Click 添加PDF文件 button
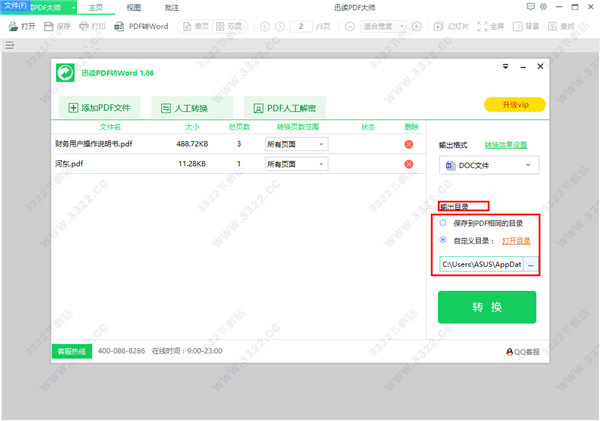 (99, 108)
